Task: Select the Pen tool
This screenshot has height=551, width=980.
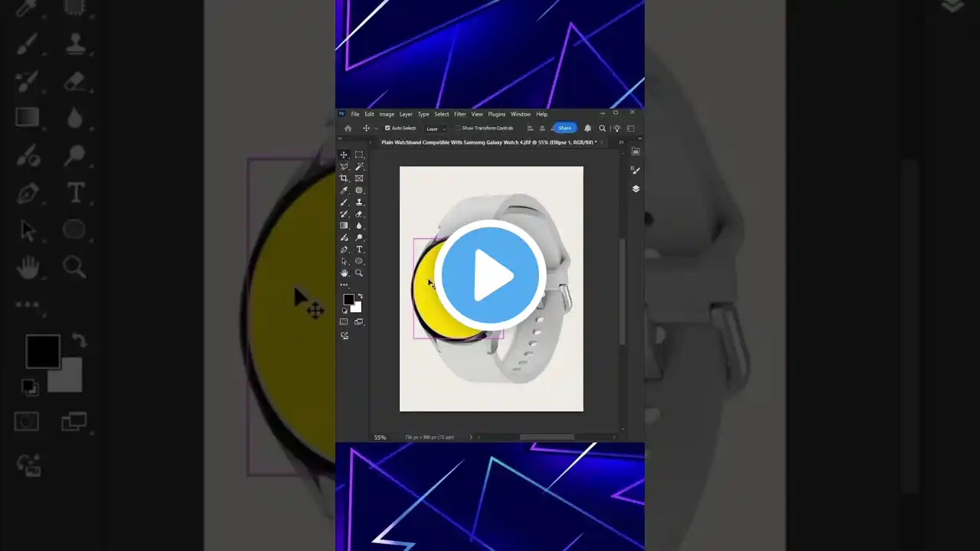Action: click(x=345, y=249)
